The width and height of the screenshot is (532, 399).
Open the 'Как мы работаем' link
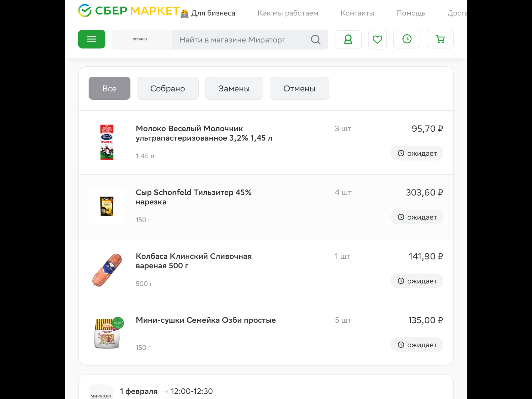pyautogui.click(x=288, y=13)
